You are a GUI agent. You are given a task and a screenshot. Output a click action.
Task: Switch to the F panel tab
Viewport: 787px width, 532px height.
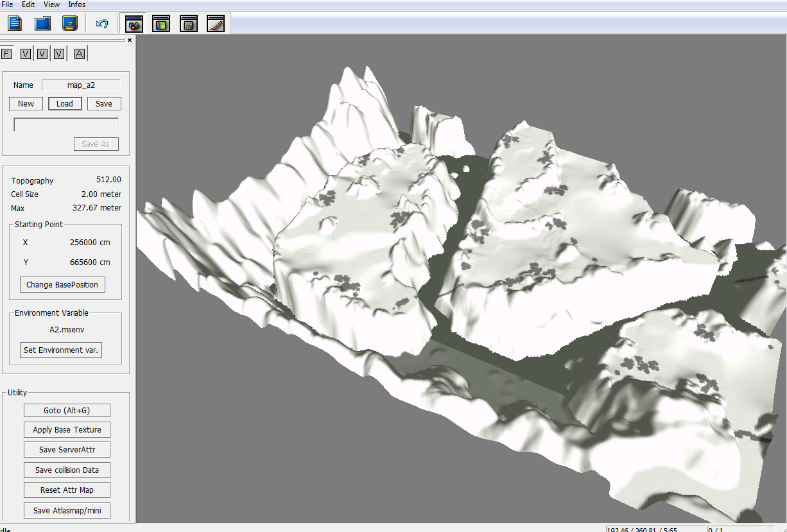[7, 54]
